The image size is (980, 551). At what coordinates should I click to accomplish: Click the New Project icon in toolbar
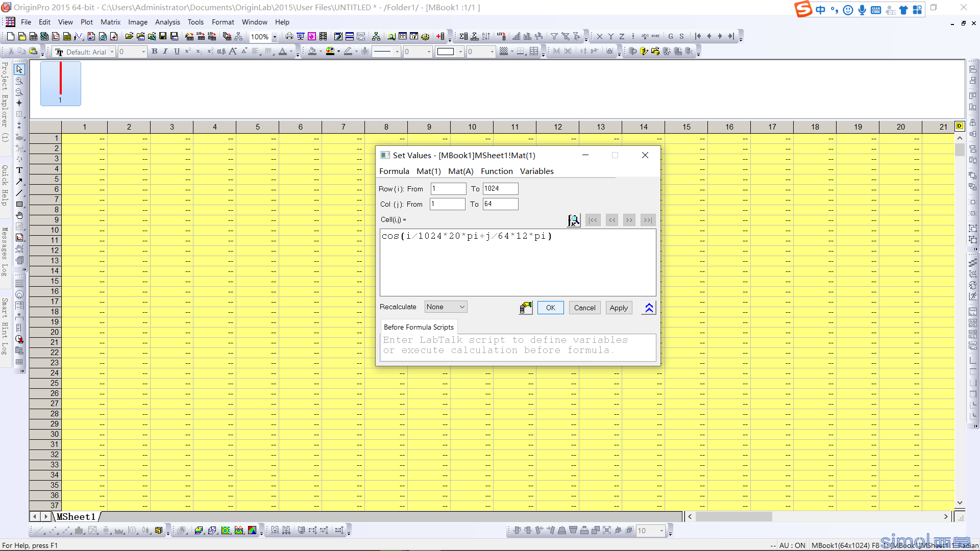tap(10, 36)
